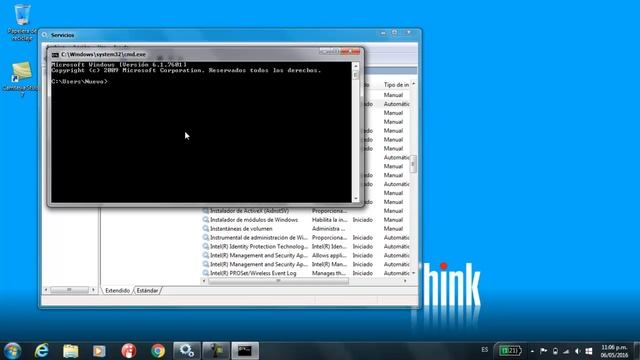The height and width of the screenshot is (360, 640).
Task: Show hidden tray icons arrow
Action: pos(532,351)
